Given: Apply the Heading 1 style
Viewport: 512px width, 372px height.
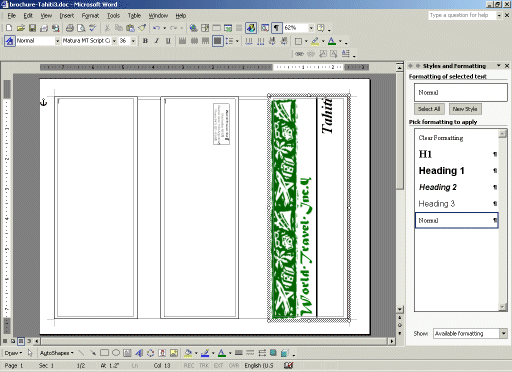Looking at the screenshot, I should (x=456, y=171).
